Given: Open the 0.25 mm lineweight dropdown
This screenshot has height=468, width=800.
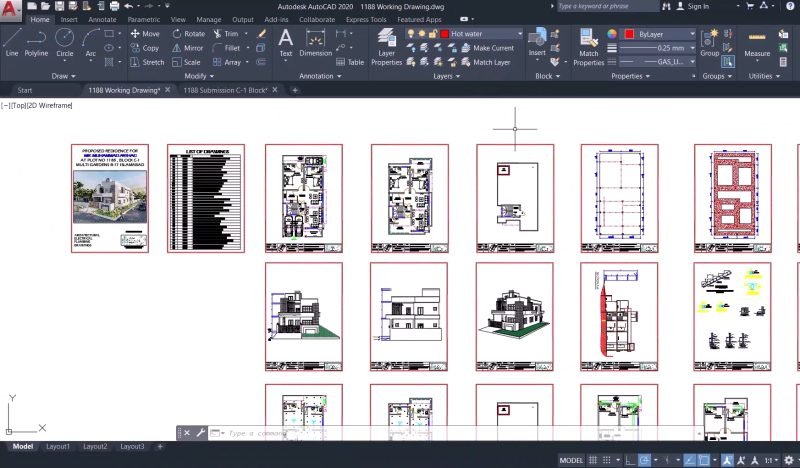Looking at the screenshot, I should [x=692, y=48].
